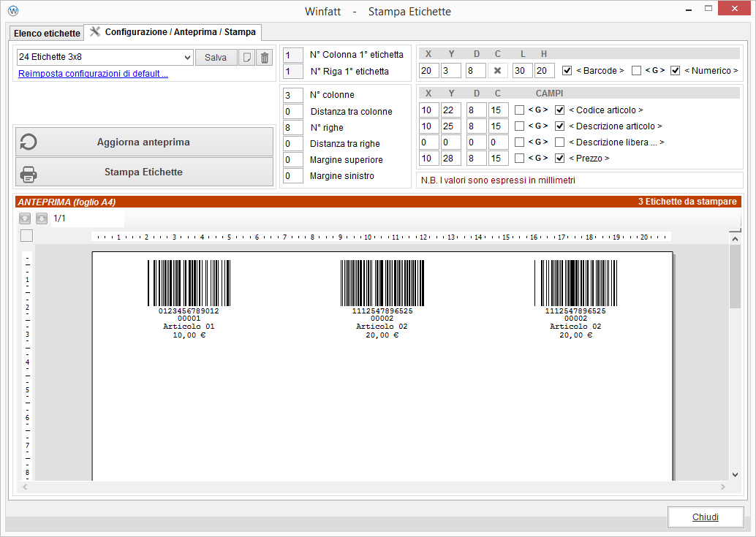Click the 10,00 € price in preview
Screen dimensions: 756x537
[x=189, y=335]
